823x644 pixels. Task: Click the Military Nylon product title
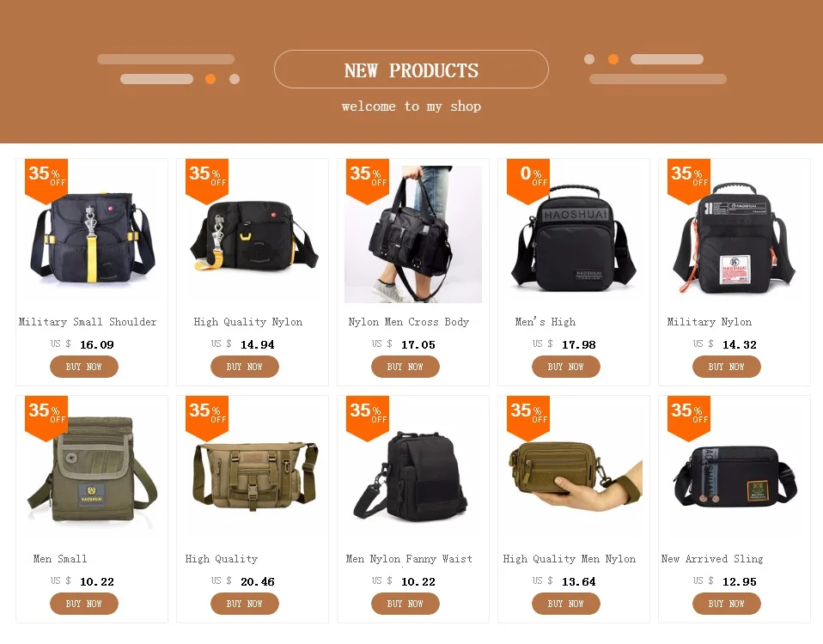[709, 322]
